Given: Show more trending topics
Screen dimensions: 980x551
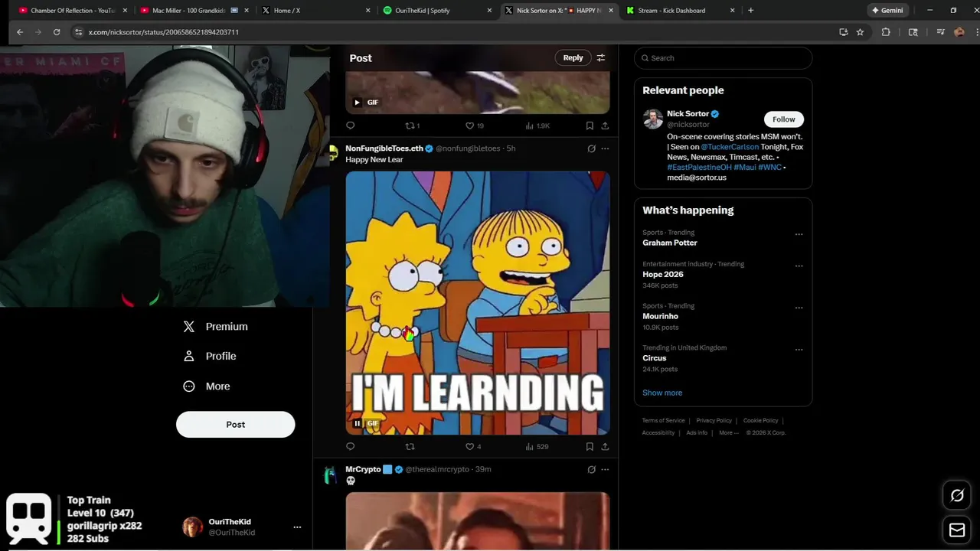Looking at the screenshot, I should 662,393.
